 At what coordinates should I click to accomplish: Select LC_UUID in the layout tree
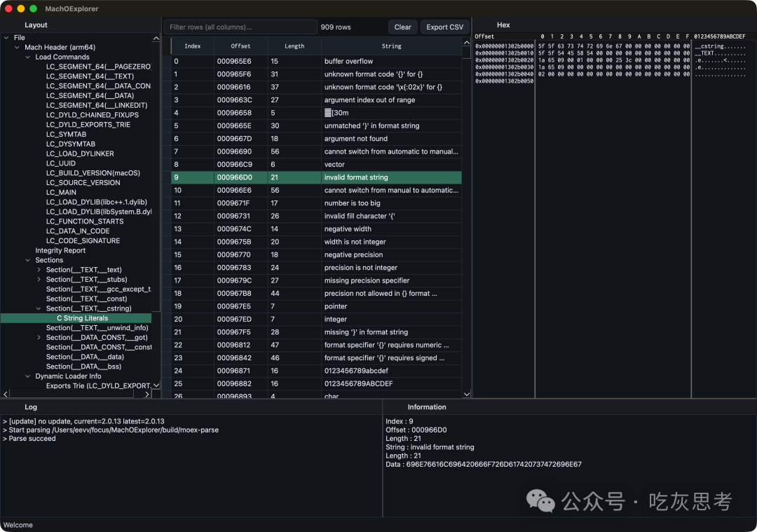point(61,163)
